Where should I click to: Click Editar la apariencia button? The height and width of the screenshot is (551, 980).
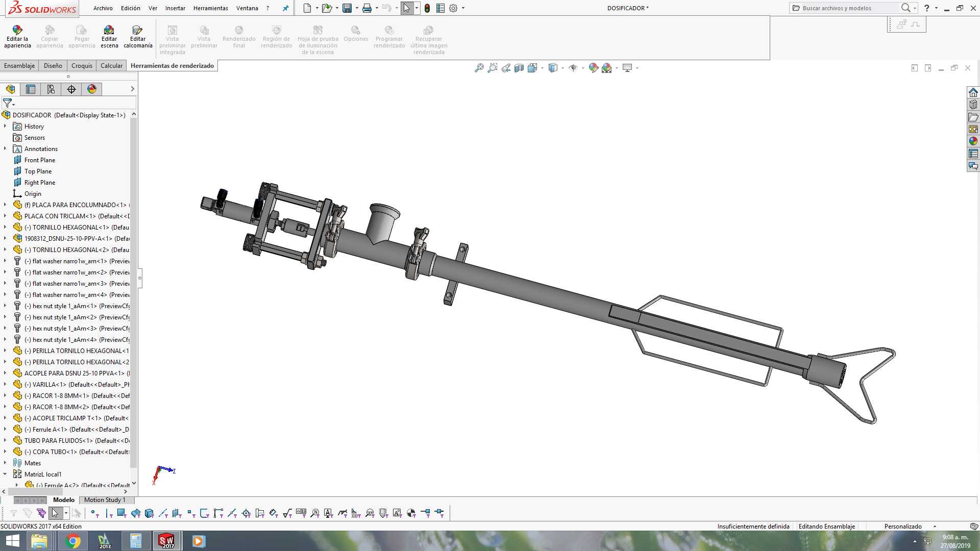17,37
